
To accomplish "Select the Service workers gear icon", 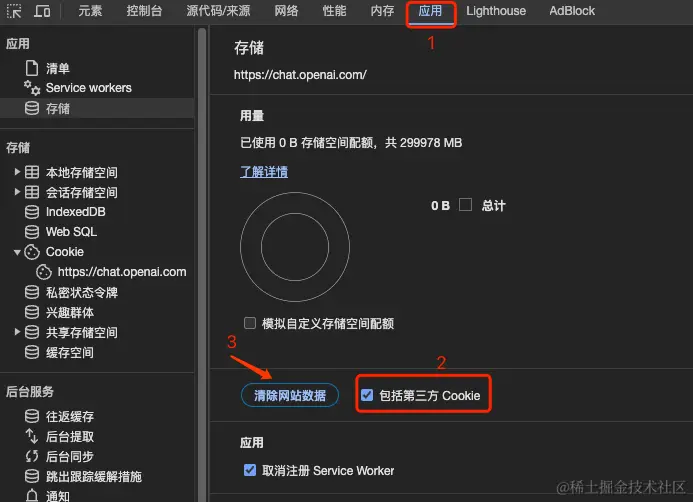I will pyautogui.click(x=32, y=88).
